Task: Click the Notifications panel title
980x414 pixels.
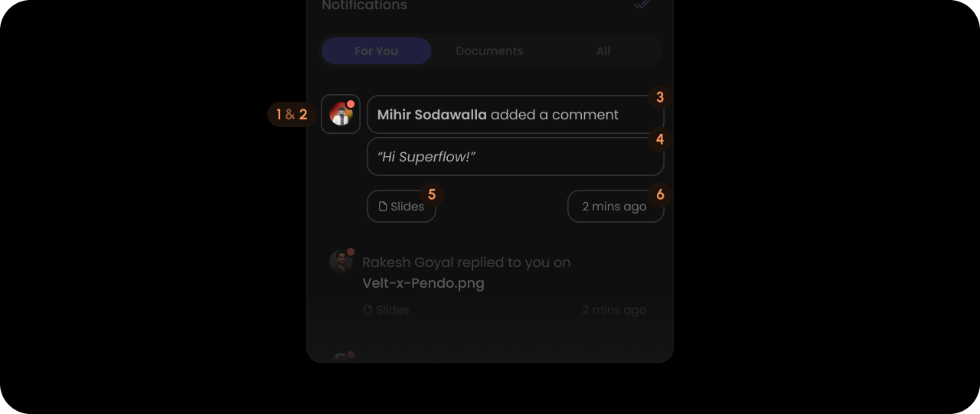Action: [364, 5]
